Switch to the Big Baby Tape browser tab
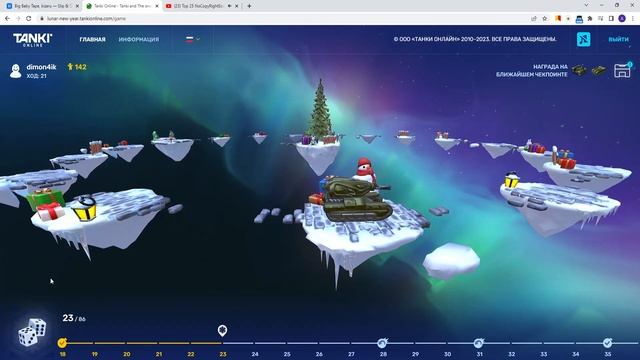Screen dimensions: 640x360 pos(42,6)
